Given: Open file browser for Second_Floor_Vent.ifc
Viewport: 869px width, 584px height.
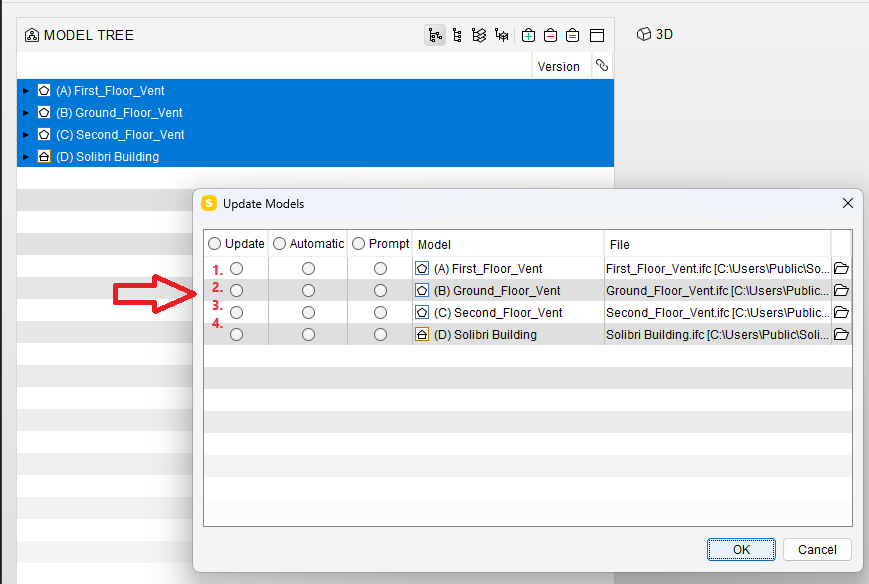Looking at the screenshot, I should pos(841,313).
